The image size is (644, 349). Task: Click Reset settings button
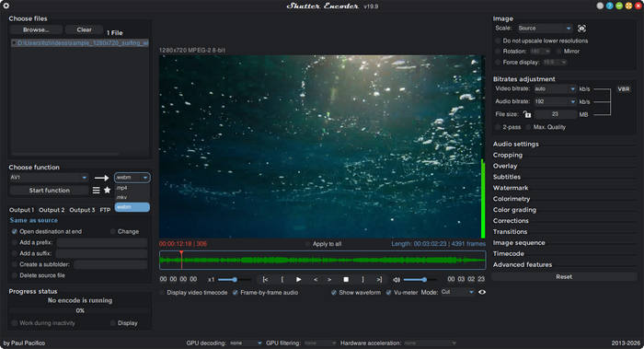click(x=564, y=277)
